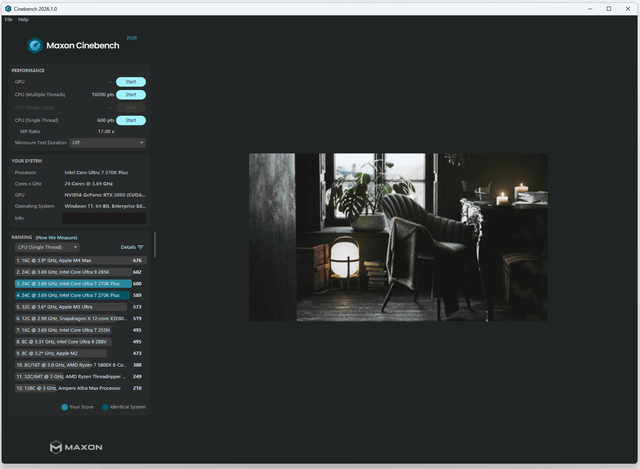Maximize the Cinebench window

coord(609,8)
